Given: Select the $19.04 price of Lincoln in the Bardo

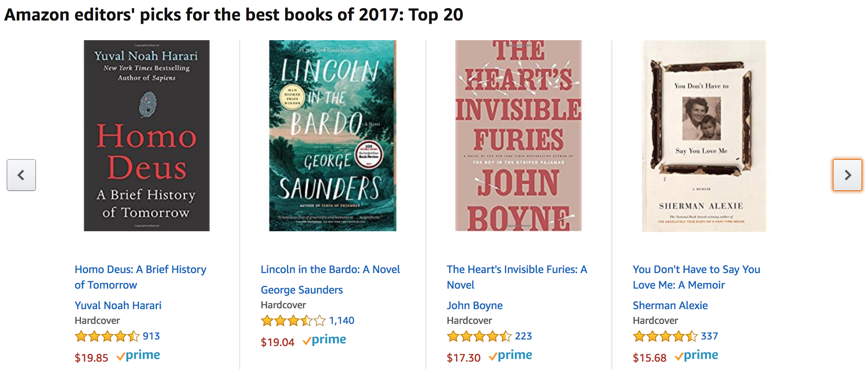Looking at the screenshot, I should coord(277,342).
